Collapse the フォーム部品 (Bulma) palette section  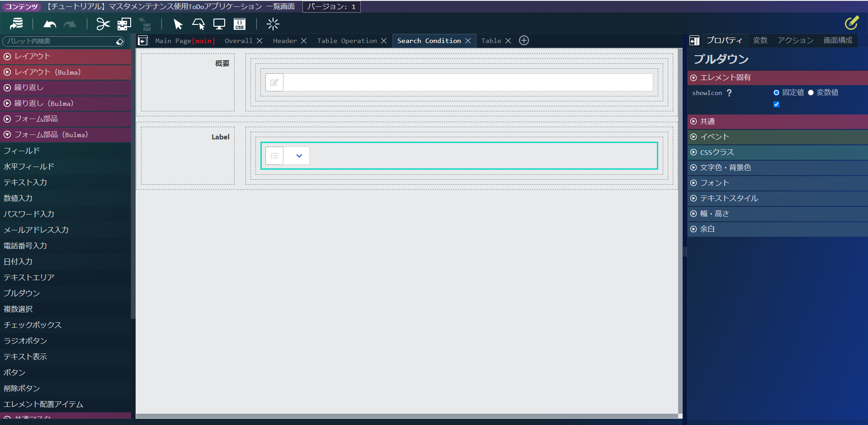[66, 134]
